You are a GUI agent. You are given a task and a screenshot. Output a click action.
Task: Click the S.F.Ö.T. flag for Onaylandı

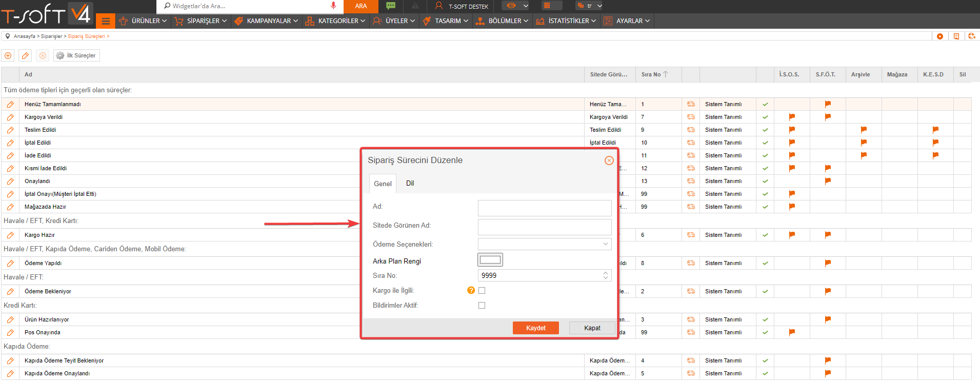coord(828,181)
